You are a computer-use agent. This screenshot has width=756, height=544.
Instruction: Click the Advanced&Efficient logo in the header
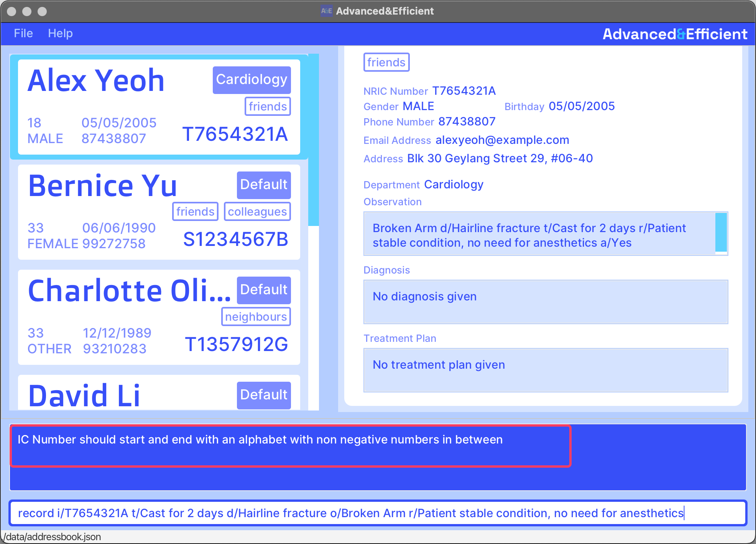pos(675,34)
